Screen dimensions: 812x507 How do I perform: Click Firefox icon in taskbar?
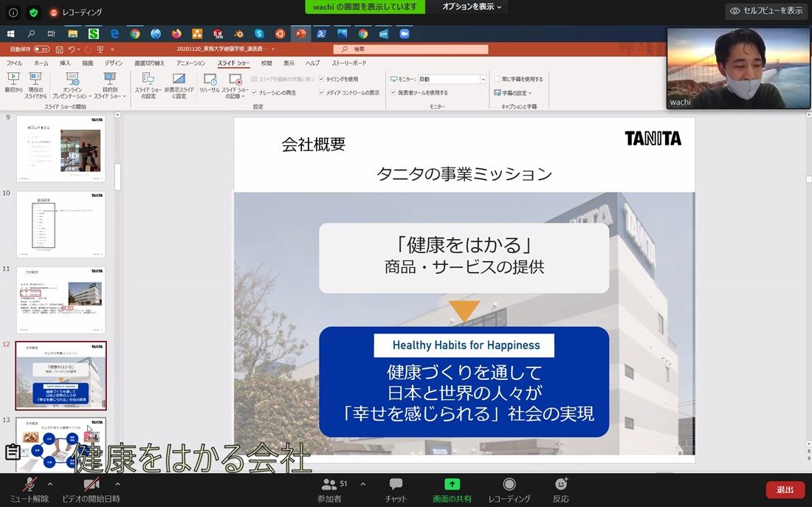176,34
